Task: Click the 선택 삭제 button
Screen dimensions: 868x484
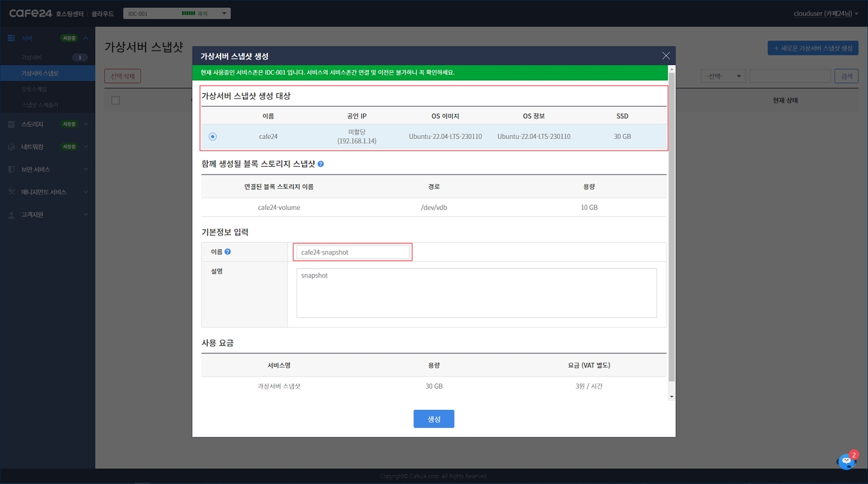Action: click(x=122, y=76)
